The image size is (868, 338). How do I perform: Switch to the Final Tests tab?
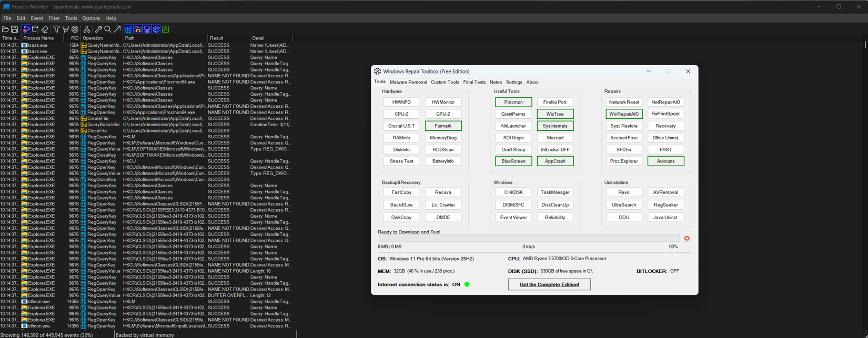(x=475, y=82)
